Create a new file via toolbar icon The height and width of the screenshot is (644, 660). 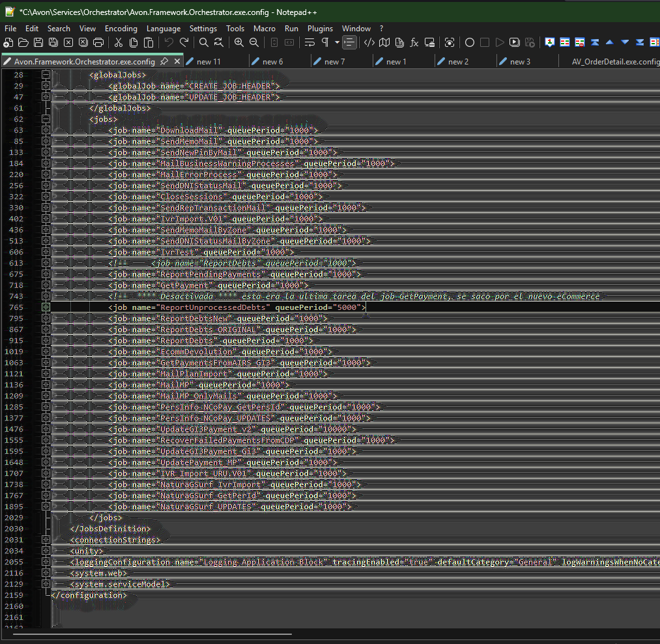[x=8, y=42]
